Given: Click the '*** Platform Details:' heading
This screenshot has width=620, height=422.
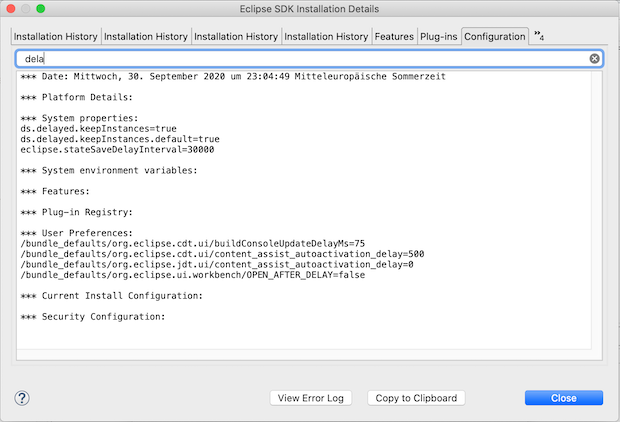Looking at the screenshot, I should 77,97.
